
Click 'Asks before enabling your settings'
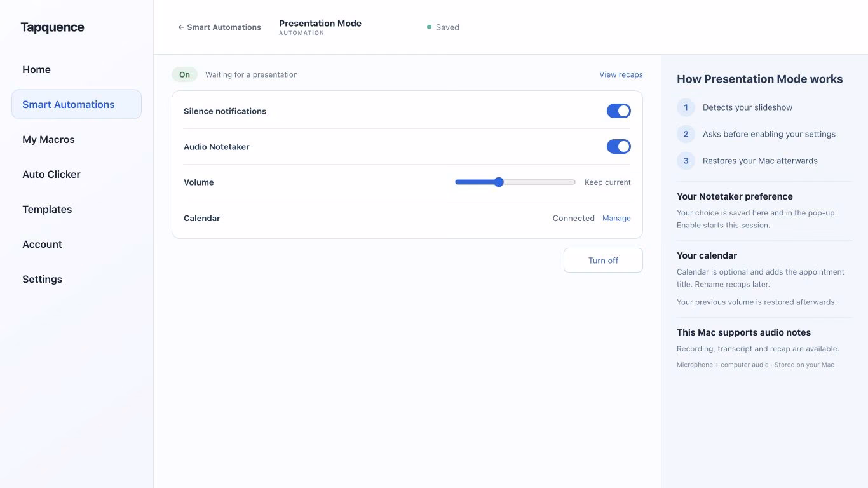tap(769, 134)
